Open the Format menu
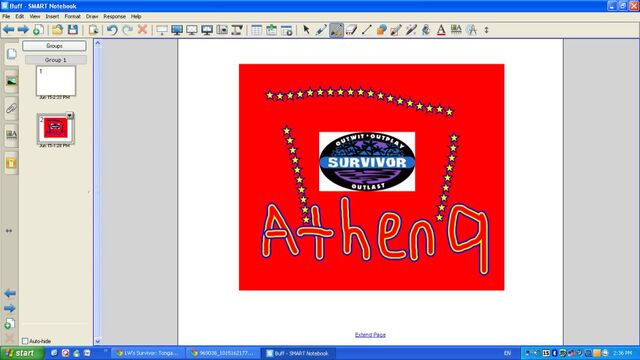640x360 pixels. 72,16
